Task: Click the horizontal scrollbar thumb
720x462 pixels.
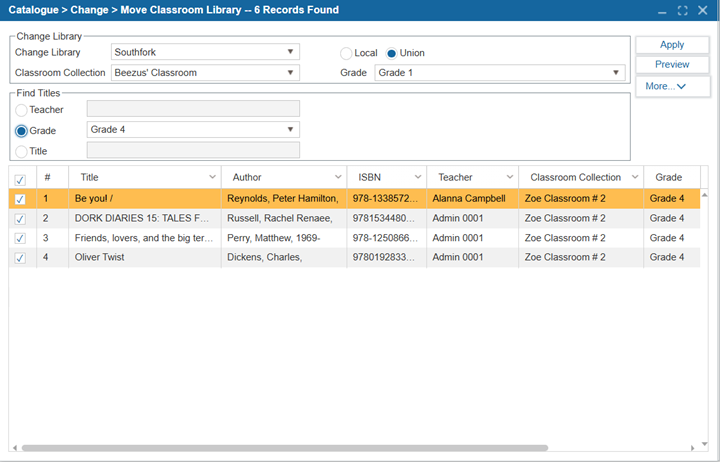Action: 285,448
